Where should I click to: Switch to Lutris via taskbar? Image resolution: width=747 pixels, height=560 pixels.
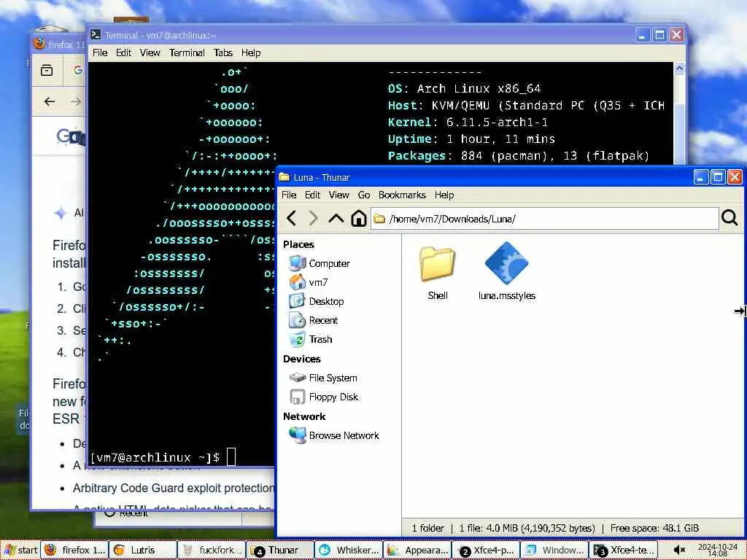point(143,550)
